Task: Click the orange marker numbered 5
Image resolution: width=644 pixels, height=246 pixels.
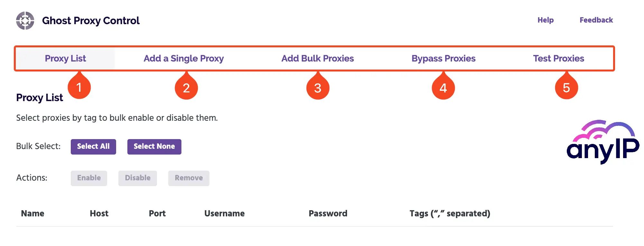Action: click(566, 87)
